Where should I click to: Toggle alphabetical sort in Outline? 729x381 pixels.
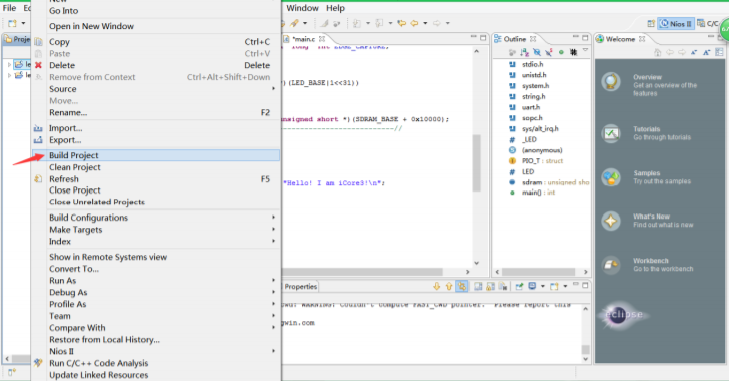(524, 52)
